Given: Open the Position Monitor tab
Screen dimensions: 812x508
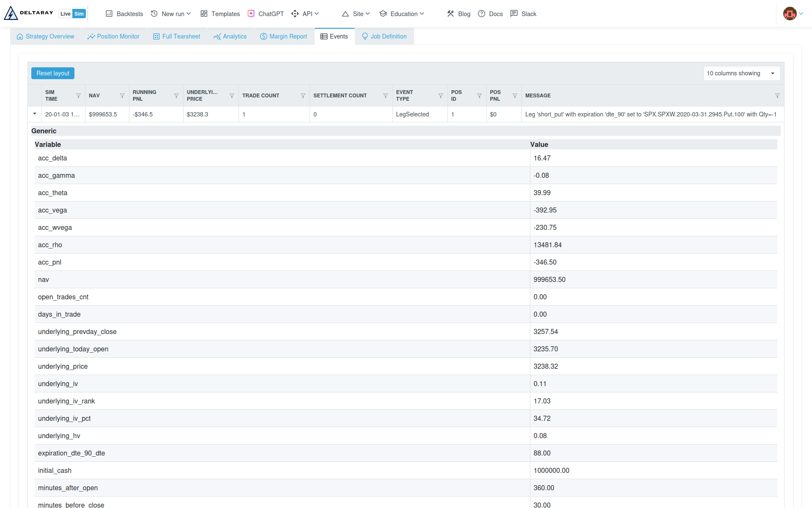Looking at the screenshot, I should [x=113, y=36].
